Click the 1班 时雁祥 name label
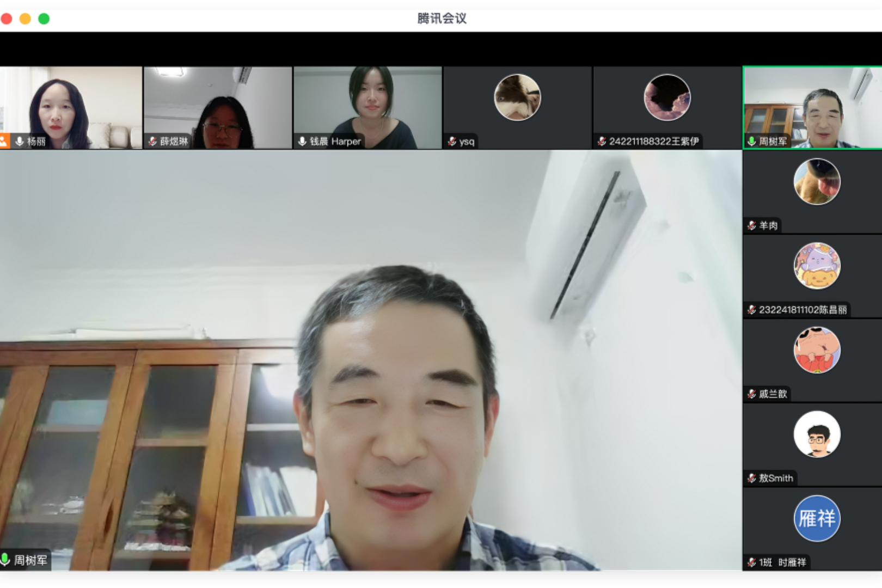This screenshot has width=882, height=588. (782, 562)
